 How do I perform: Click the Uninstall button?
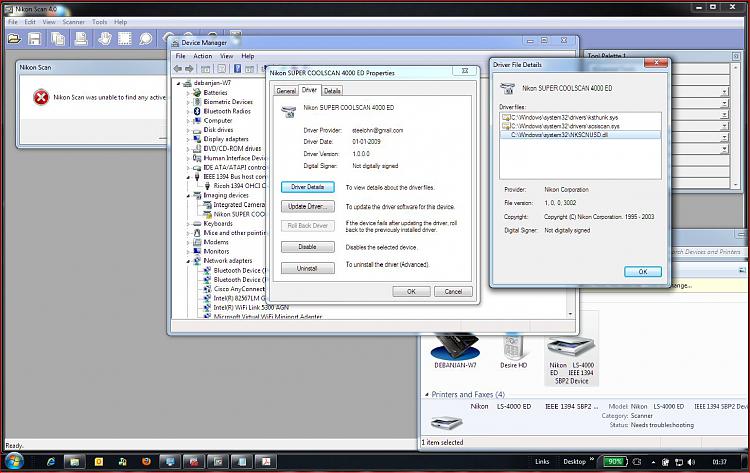(x=308, y=268)
